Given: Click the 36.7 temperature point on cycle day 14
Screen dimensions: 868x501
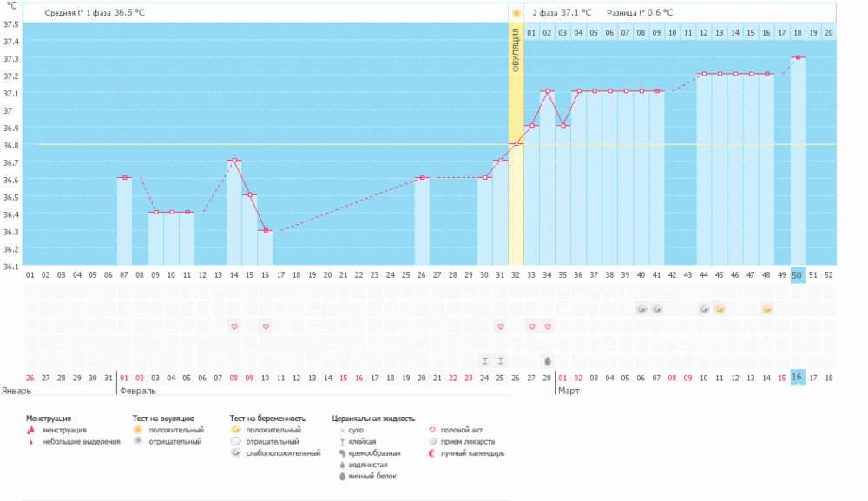Looking at the screenshot, I should coord(234,161).
